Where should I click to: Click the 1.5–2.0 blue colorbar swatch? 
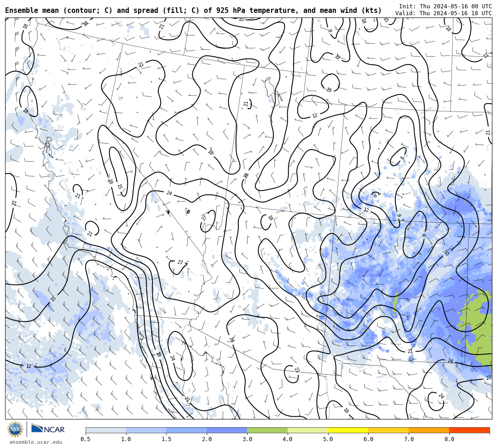[x=187, y=430]
